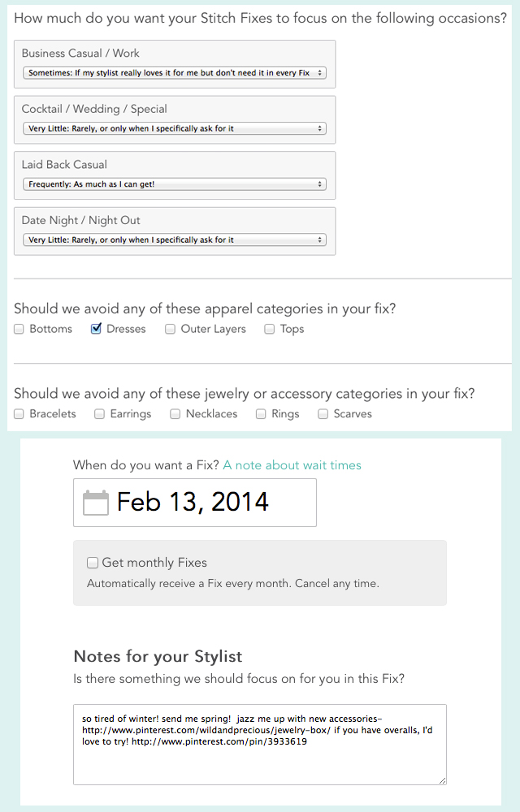Click the 'Get monthly Fixes' label text
520x812 pixels.
154,563
